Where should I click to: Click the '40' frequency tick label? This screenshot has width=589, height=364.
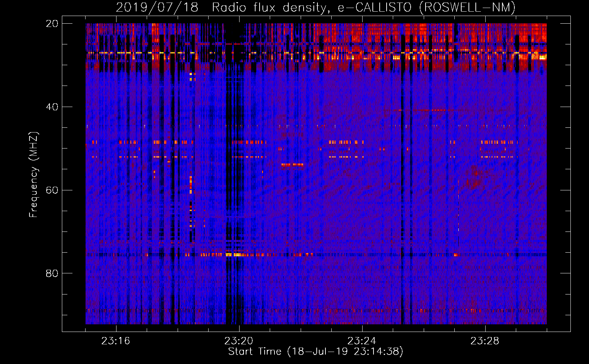(x=52, y=107)
